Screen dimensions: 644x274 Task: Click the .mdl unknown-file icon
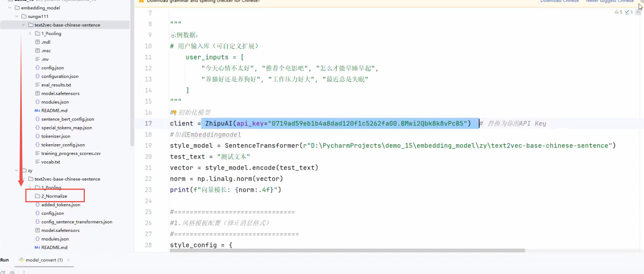37,42
